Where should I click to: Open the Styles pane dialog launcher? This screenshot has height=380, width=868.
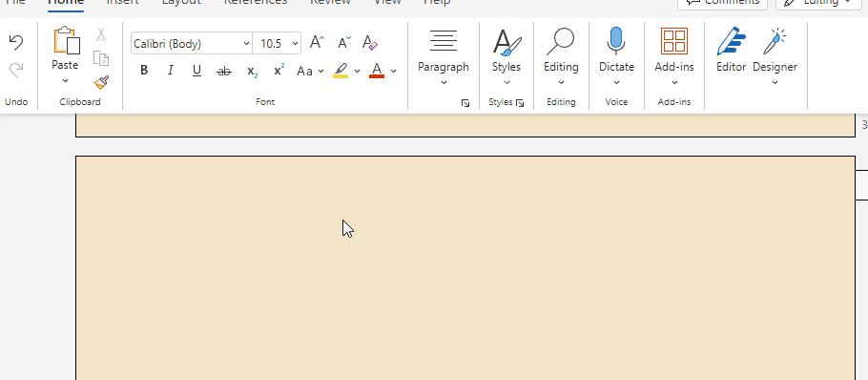pos(520,103)
